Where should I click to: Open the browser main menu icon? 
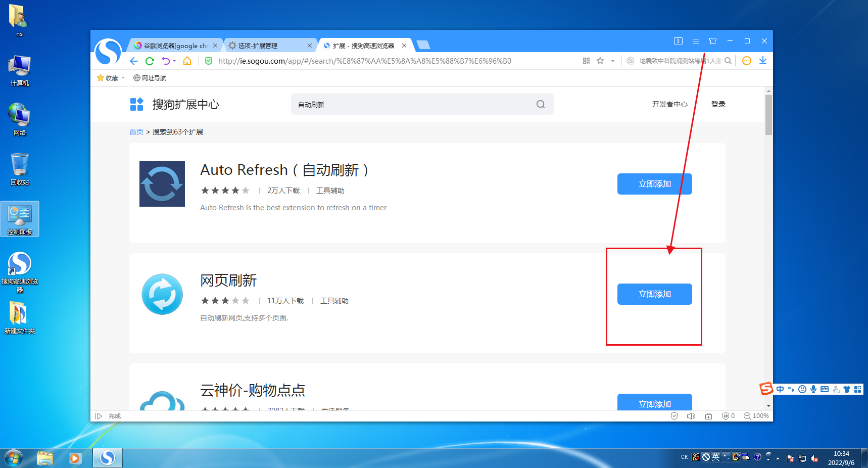[x=696, y=41]
